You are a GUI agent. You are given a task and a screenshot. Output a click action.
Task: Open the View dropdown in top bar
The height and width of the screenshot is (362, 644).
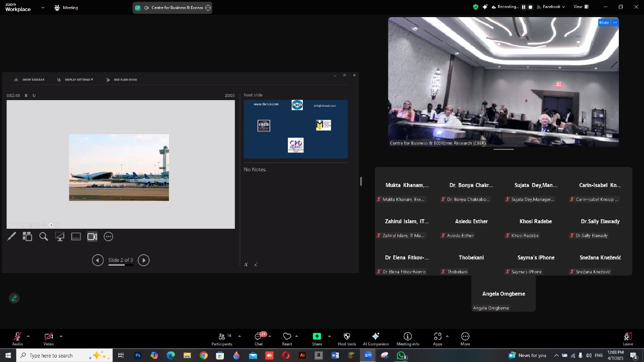click(581, 7)
